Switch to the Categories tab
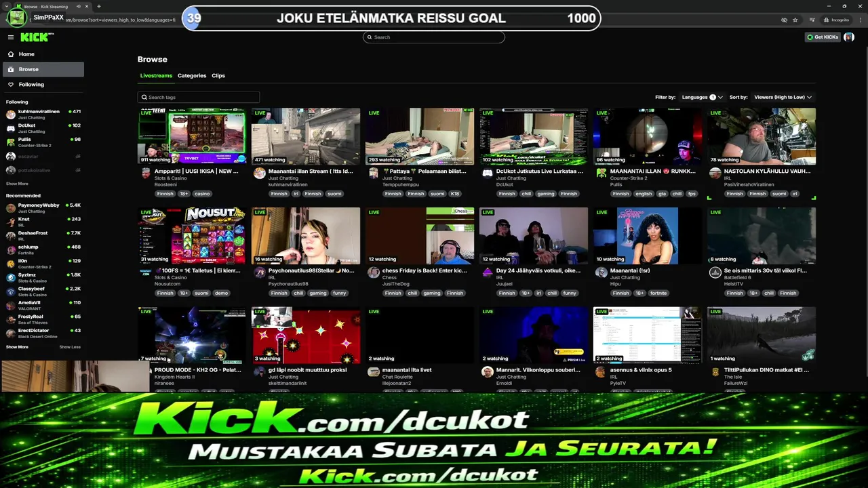This screenshot has height=488, width=868. point(192,75)
